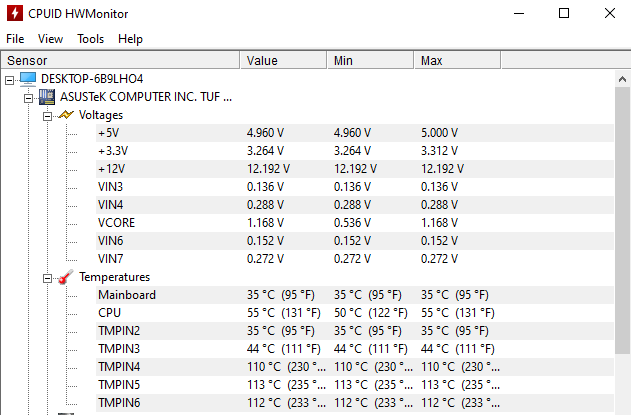
Task: Collapse the ASUSTeK COMPUTER INC. node
Action: tap(28, 98)
